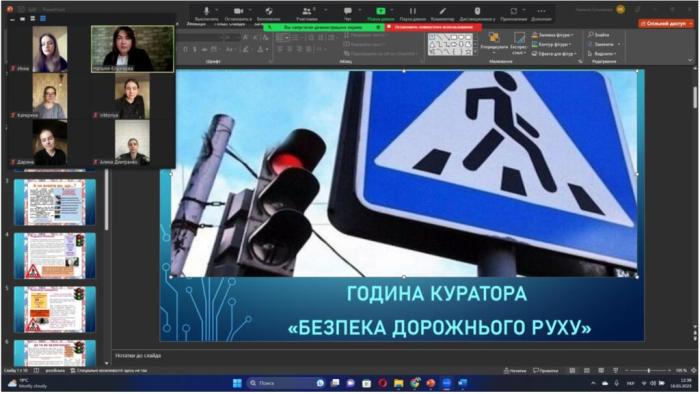This screenshot has width=700, height=394.
Task: Show hidden tray icons chevron
Action: point(593,383)
